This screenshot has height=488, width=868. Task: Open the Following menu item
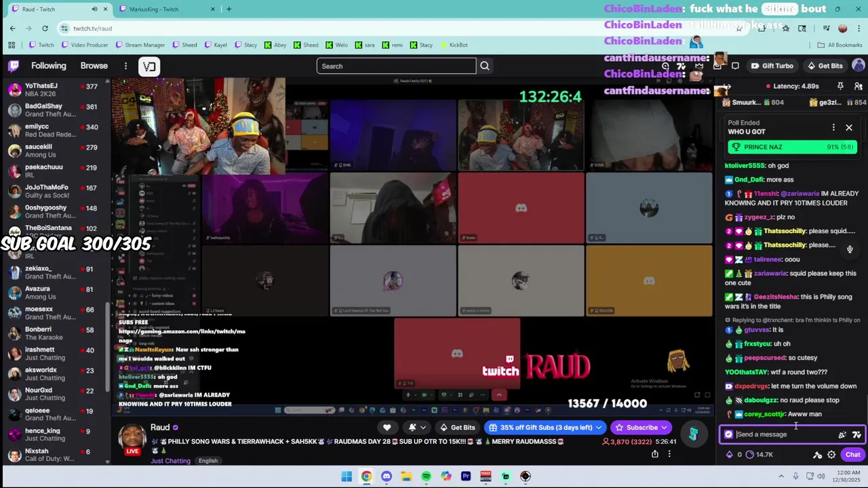49,66
